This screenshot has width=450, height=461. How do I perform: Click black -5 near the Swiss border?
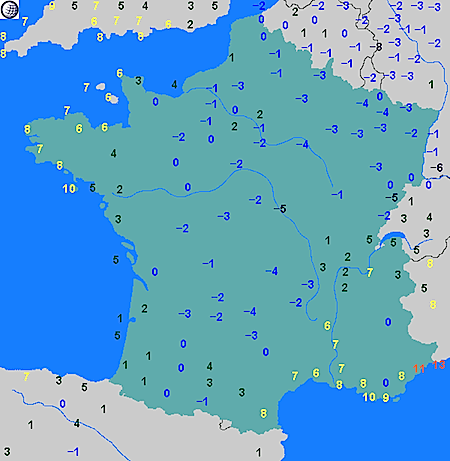pyautogui.click(x=392, y=197)
